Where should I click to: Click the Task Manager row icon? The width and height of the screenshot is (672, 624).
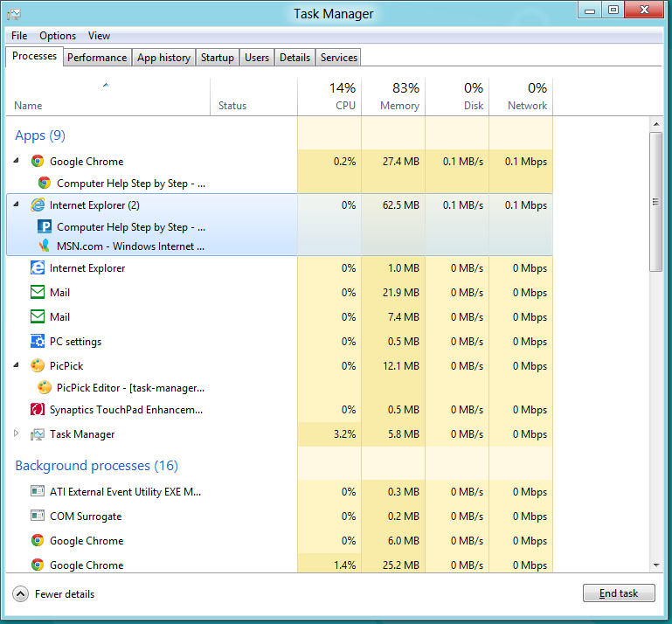[38, 434]
